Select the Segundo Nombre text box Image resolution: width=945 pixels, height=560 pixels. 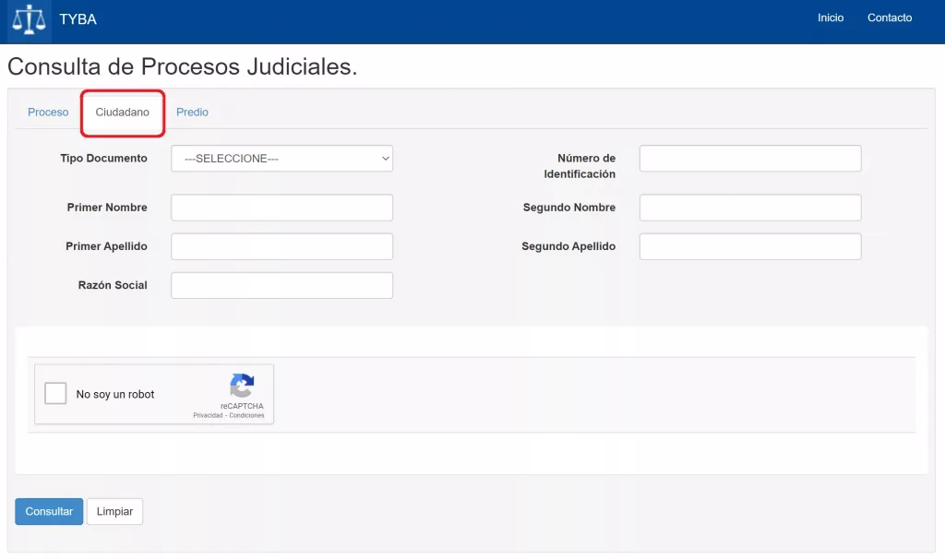pos(749,208)
